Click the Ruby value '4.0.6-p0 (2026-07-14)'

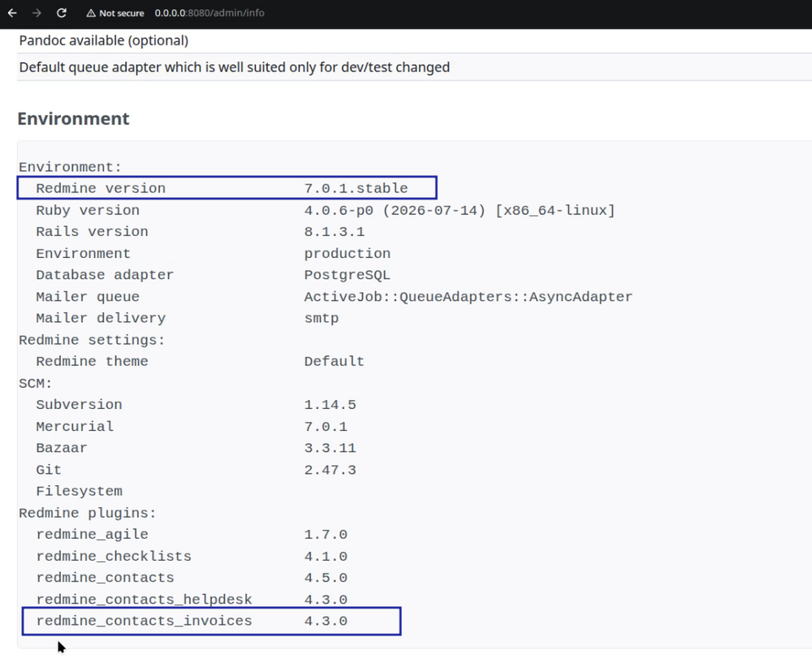point(395,211)
